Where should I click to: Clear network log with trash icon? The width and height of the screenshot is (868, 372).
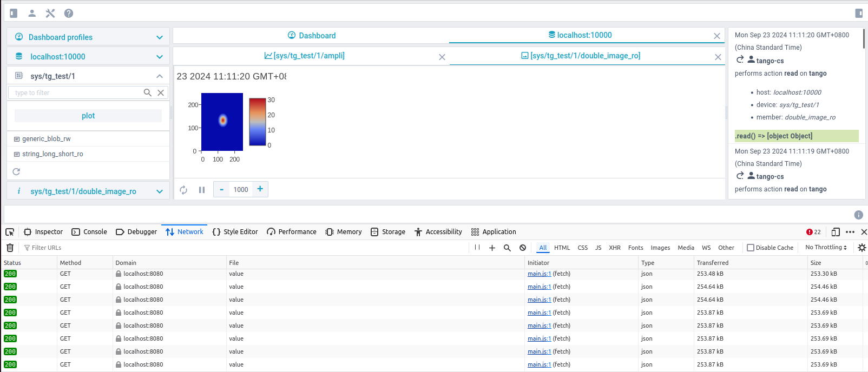pyautogui.click(x=10, y=248)
